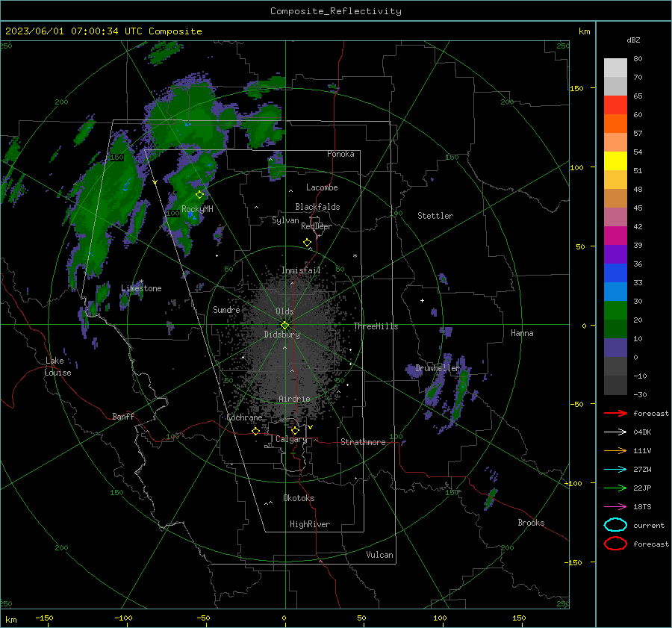Click the orange 111V arrow icon

click(x=615, y=450)
